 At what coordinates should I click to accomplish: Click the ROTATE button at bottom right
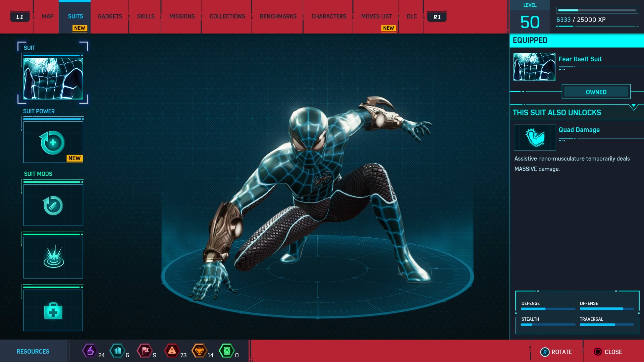coord(556,351)
